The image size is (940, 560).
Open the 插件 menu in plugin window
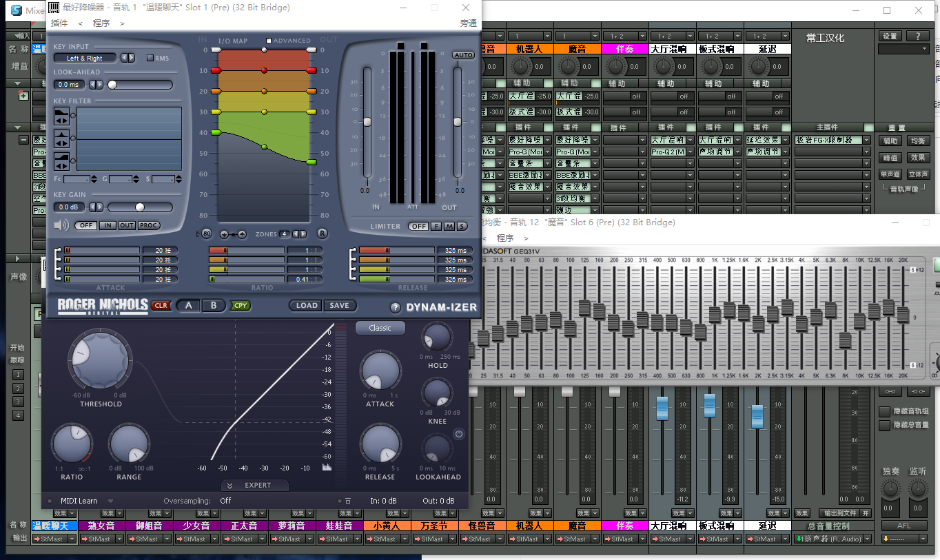point(59,23)
